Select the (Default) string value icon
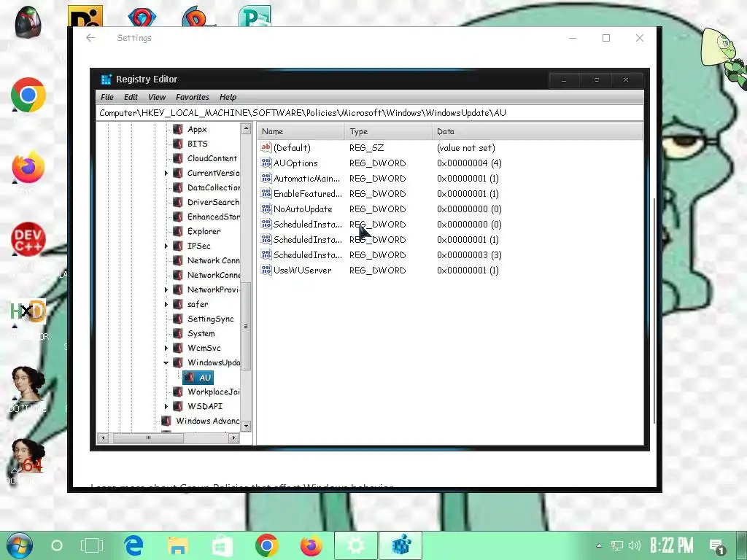 pos(266,147)
